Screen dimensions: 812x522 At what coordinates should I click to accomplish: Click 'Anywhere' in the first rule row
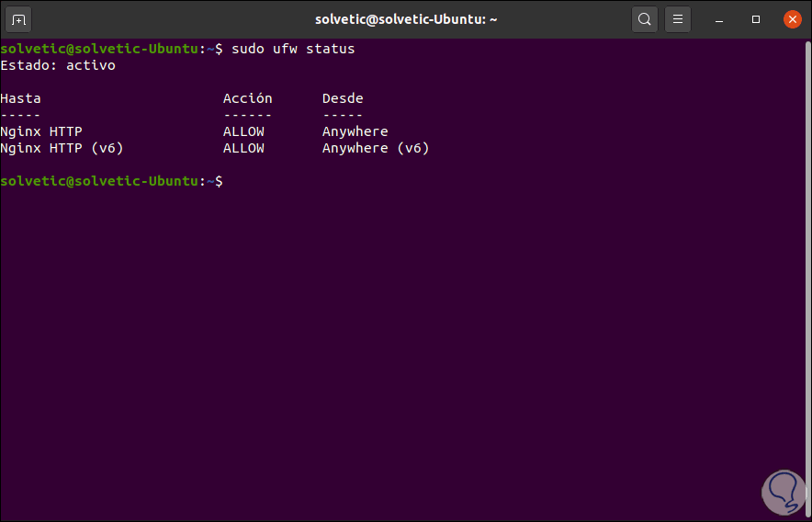click(355, 131)
